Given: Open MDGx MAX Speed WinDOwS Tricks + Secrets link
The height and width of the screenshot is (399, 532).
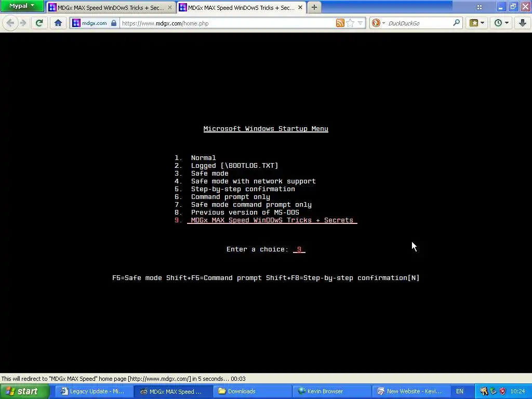Looking at the screenshot, I should point(272,220).
